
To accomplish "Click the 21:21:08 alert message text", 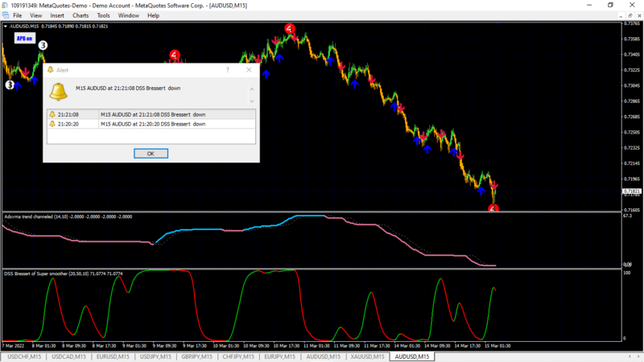I will point(153,114).
